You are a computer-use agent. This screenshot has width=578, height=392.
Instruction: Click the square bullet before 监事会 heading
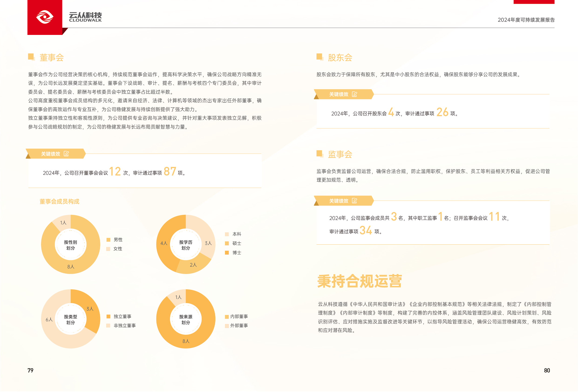(x=319, y=153)
